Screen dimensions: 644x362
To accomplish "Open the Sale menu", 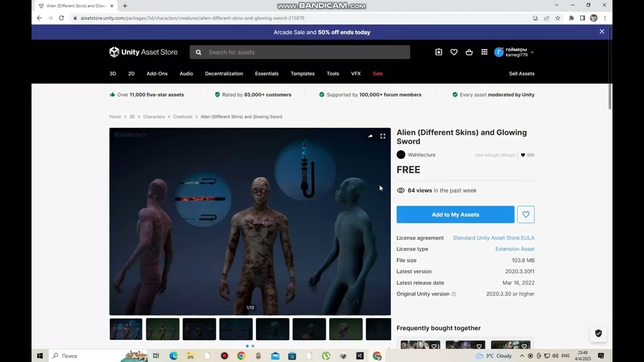I will [x=378, y=73].
